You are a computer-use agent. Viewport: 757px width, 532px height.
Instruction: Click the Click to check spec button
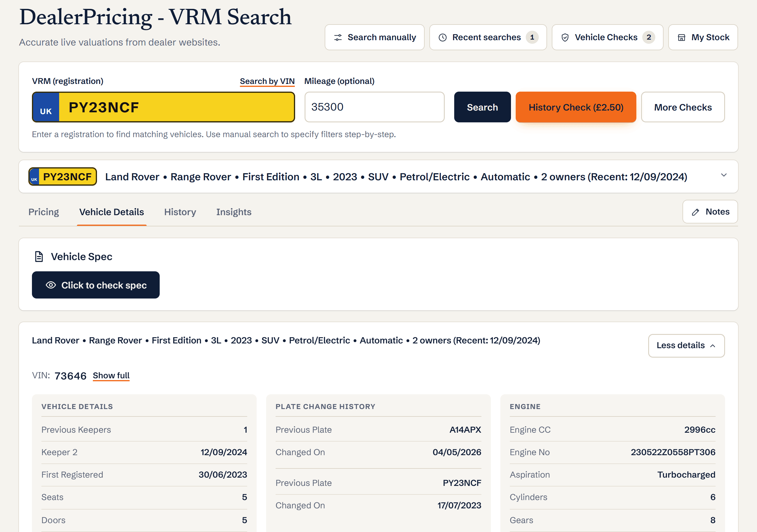tap(96, 285)
